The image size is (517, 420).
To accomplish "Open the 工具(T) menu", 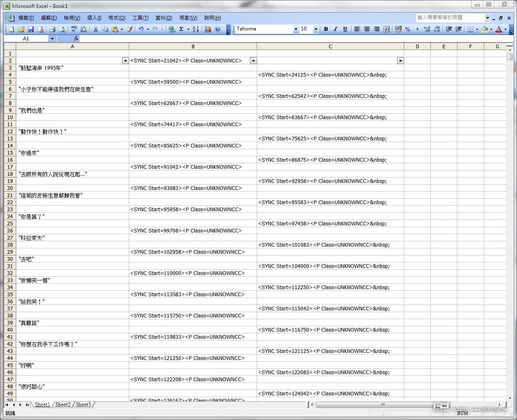I will pyautogui.click(x=140, y=18).
